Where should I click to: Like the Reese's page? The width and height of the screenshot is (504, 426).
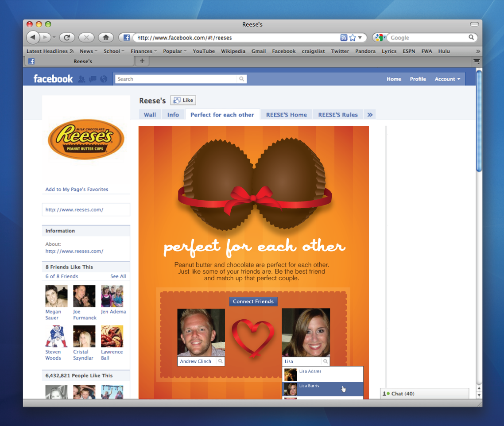(x=183, y=100)
